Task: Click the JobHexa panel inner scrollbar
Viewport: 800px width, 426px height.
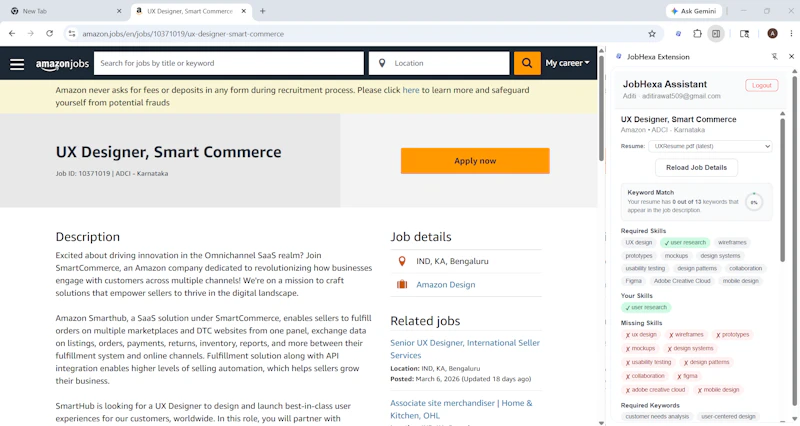Action: click(x=783, y=189)
